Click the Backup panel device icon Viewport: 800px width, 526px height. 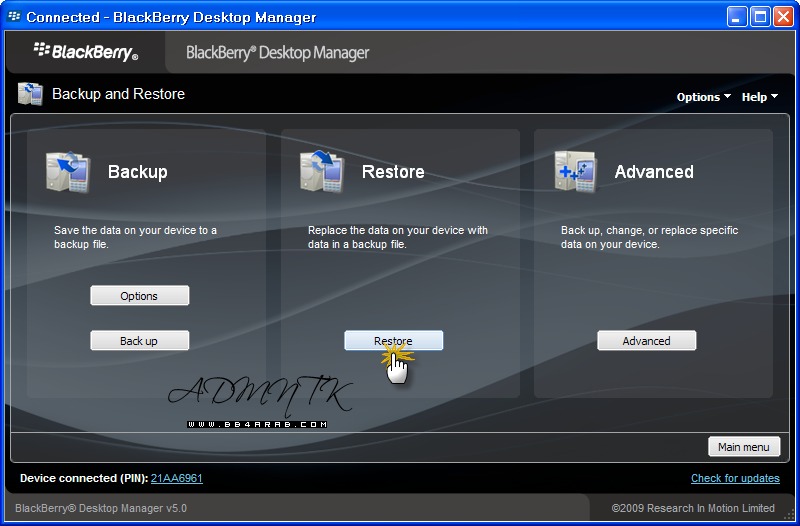point(68,171)
